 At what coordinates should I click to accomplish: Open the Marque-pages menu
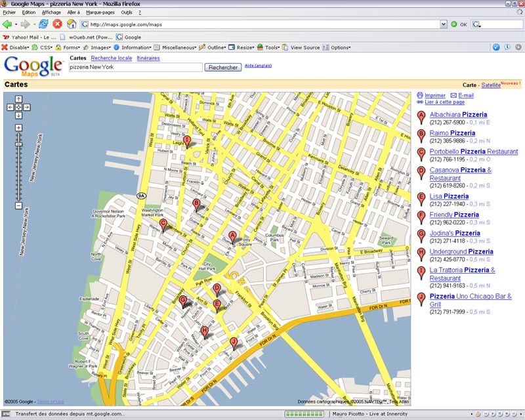click(100, 12)
